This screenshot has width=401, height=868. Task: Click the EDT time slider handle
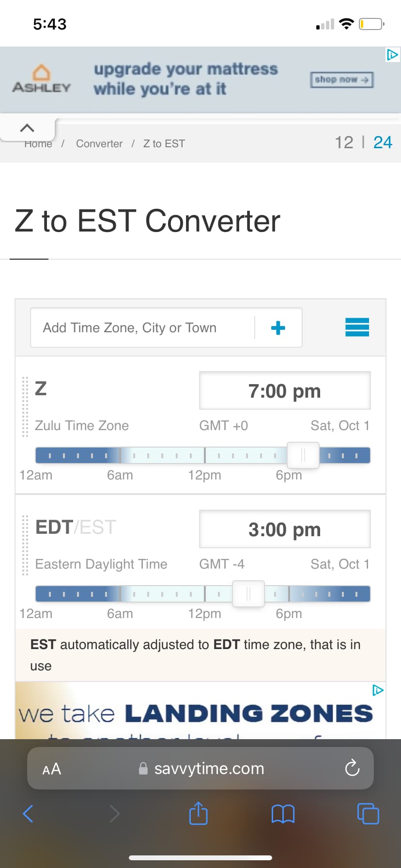[x=248, y=594]
